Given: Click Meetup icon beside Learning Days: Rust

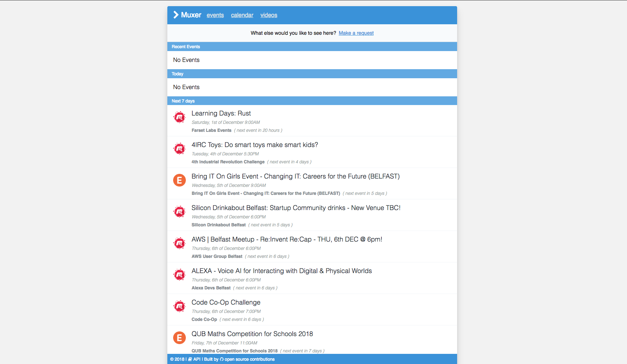Looking at the screenshot, I should (179, 117).
